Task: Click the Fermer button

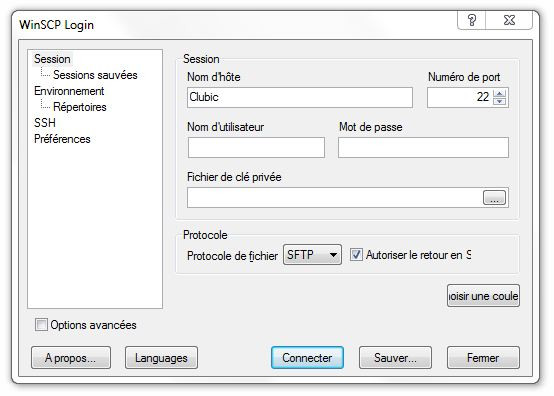Action: click(x=483, y=358)
